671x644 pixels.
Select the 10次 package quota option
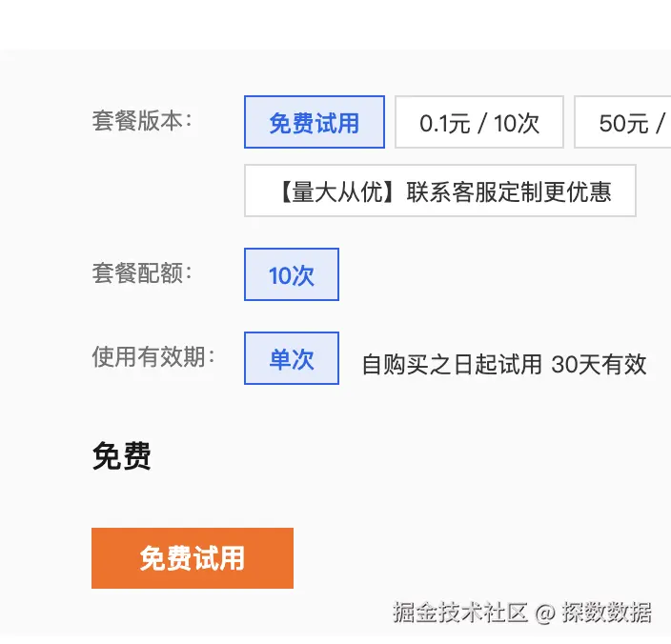click(292, 274)
